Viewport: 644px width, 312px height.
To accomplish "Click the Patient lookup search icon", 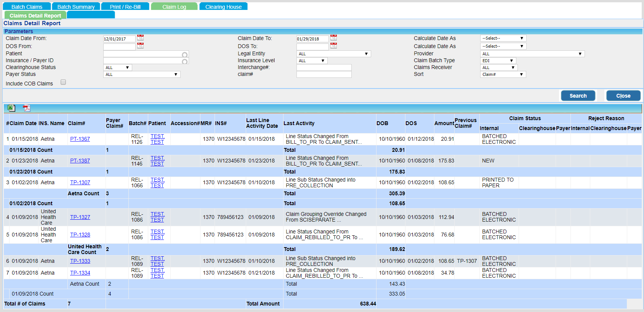I will (x=185, y=55).
